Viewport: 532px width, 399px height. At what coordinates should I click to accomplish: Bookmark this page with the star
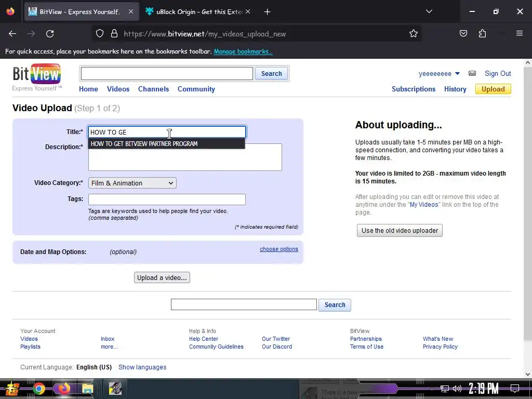pyautogui.click(x=413, y=34)
